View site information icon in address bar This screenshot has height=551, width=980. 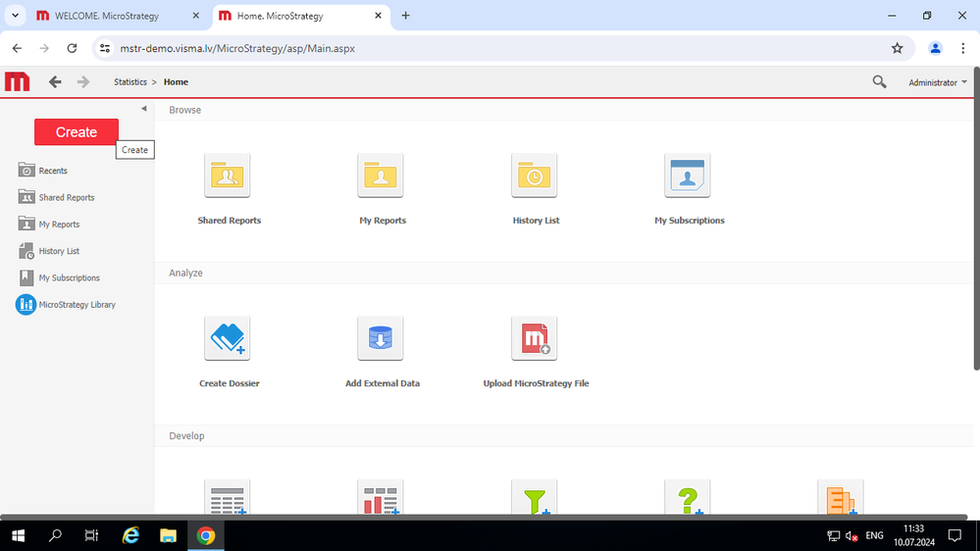click(105, 48)
